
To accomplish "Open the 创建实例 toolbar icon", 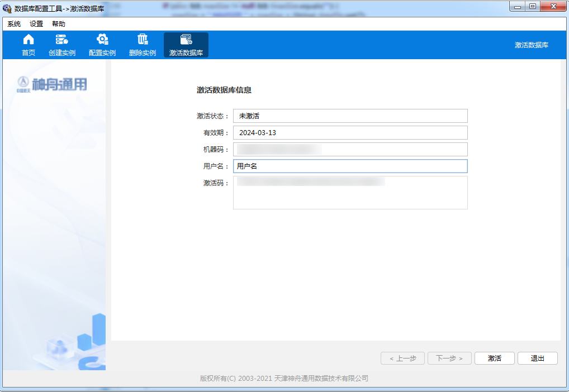I will (61, 40).
